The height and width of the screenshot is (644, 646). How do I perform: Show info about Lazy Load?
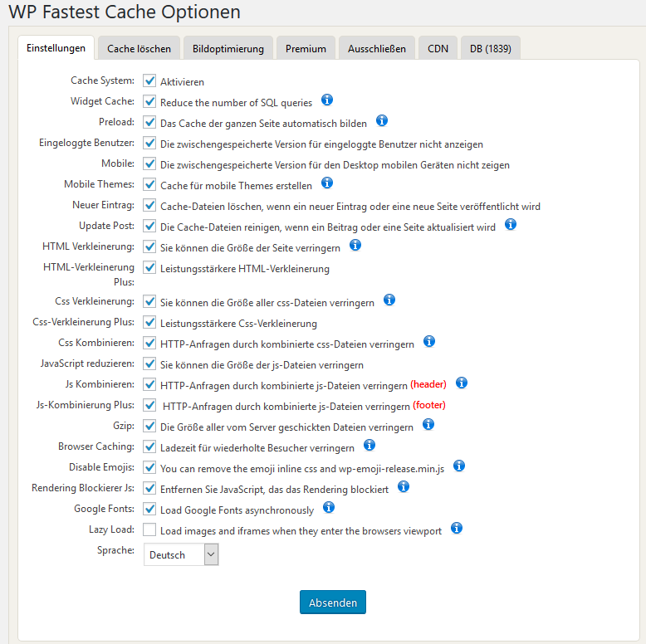tap(456, 528)
